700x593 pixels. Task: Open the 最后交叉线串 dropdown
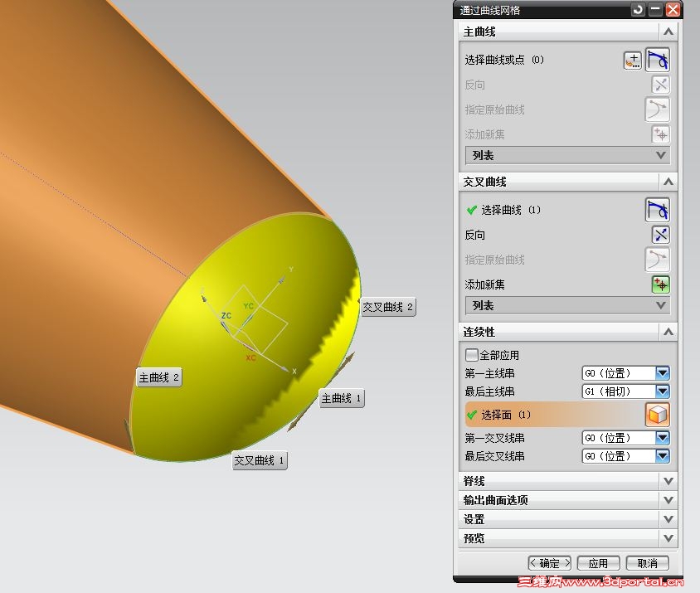(663, 456)
